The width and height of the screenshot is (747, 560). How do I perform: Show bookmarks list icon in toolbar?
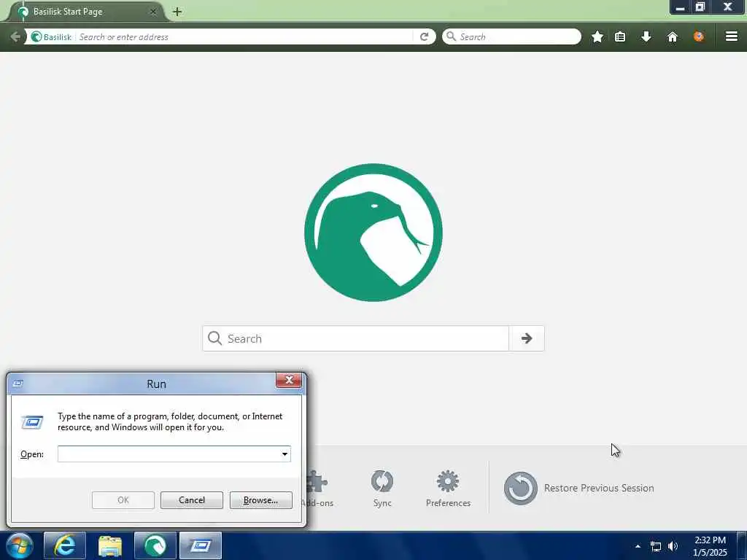click(x=620, y=36)
